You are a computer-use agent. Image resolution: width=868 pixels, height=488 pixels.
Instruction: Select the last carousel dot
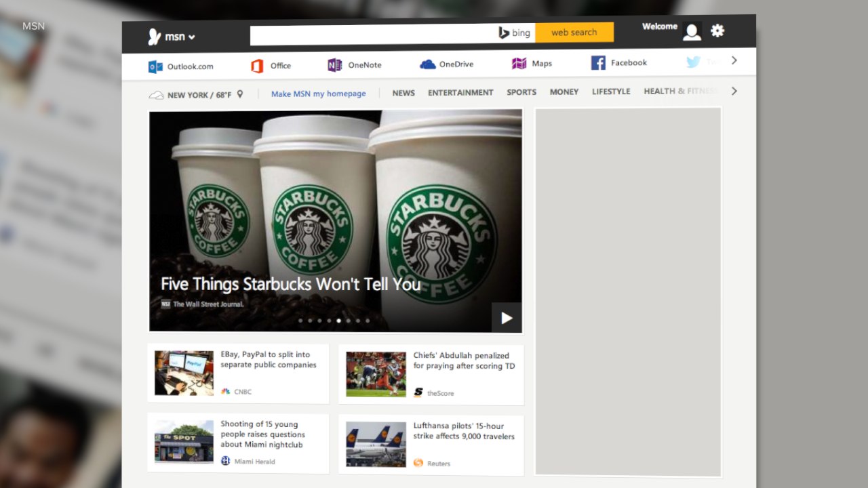[368, 321]
